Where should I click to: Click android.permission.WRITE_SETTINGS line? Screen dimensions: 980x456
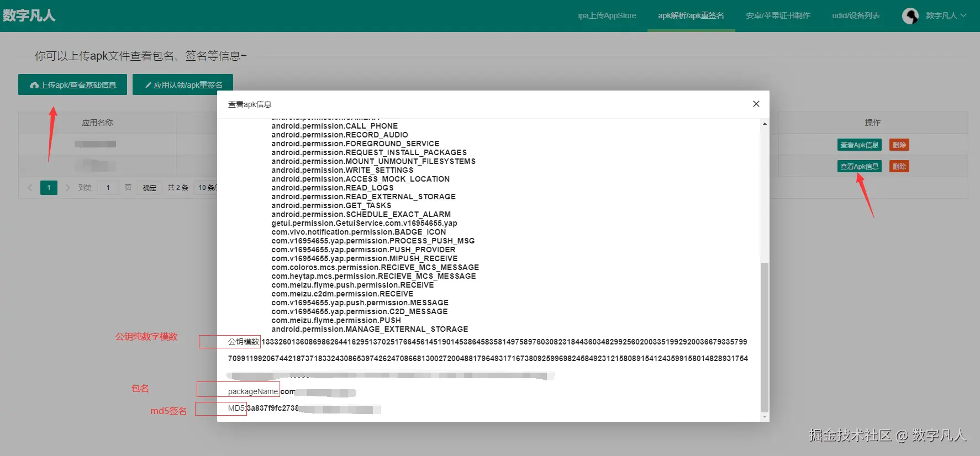(342, 170)
